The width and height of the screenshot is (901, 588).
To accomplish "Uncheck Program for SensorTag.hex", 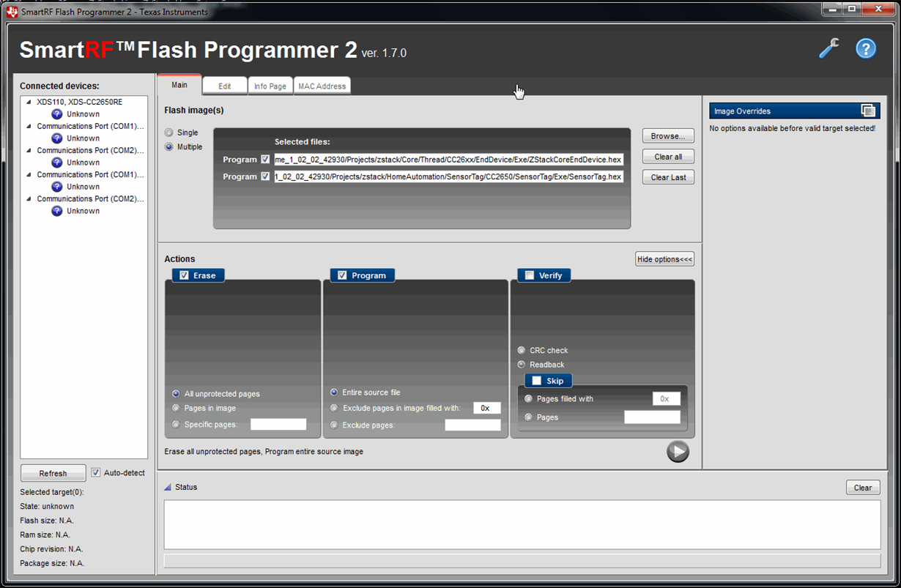I will click(265, 176).
